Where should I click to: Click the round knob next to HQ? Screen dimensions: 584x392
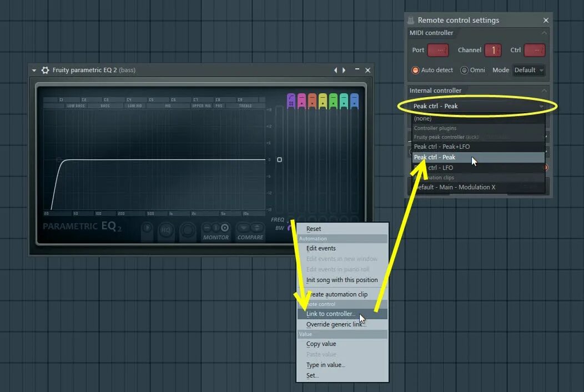tap(188, 230)
